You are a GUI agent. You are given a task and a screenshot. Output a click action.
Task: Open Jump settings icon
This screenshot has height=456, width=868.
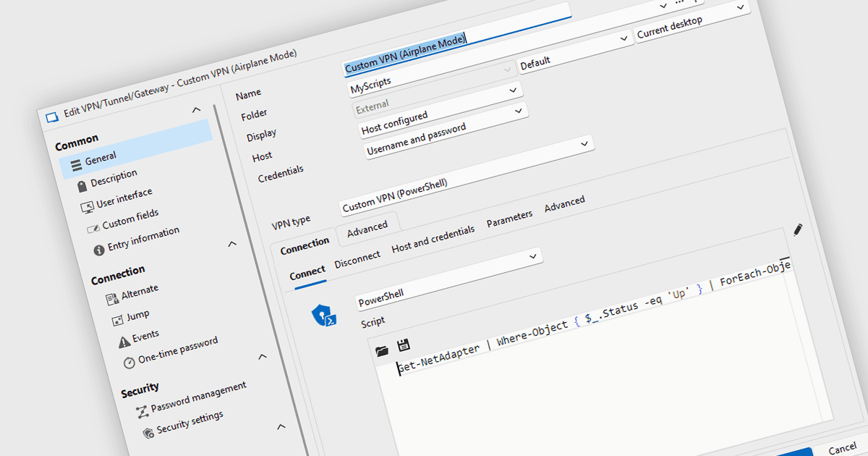(x=117, y=319)
